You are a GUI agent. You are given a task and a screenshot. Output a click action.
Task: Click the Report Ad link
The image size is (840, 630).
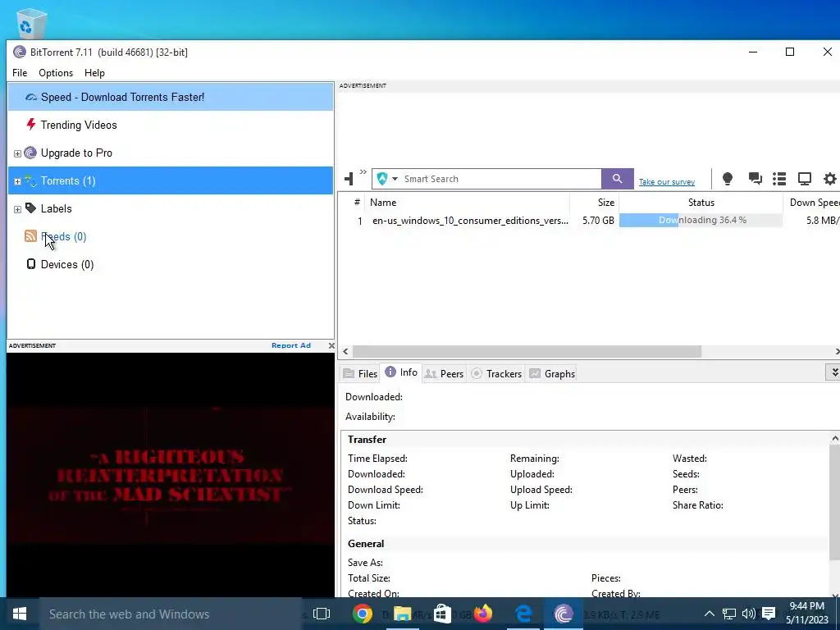[x=291, y=345]
